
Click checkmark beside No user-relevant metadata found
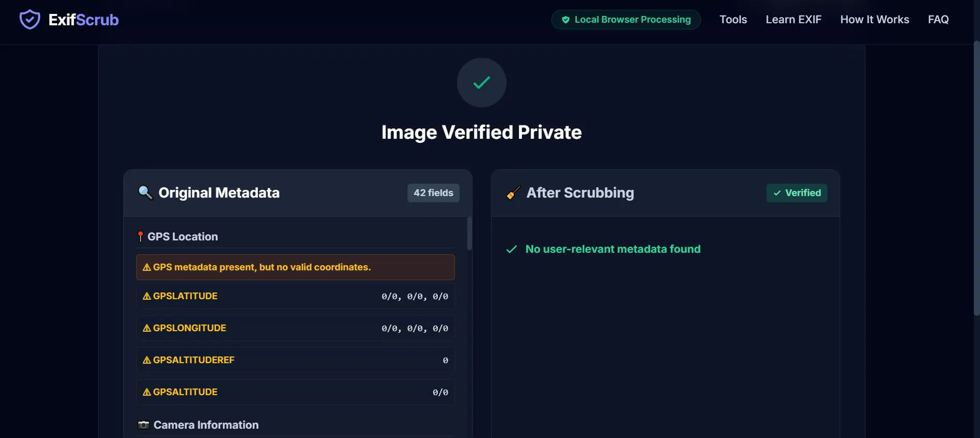pyautogui.click(x=512, y=249)
